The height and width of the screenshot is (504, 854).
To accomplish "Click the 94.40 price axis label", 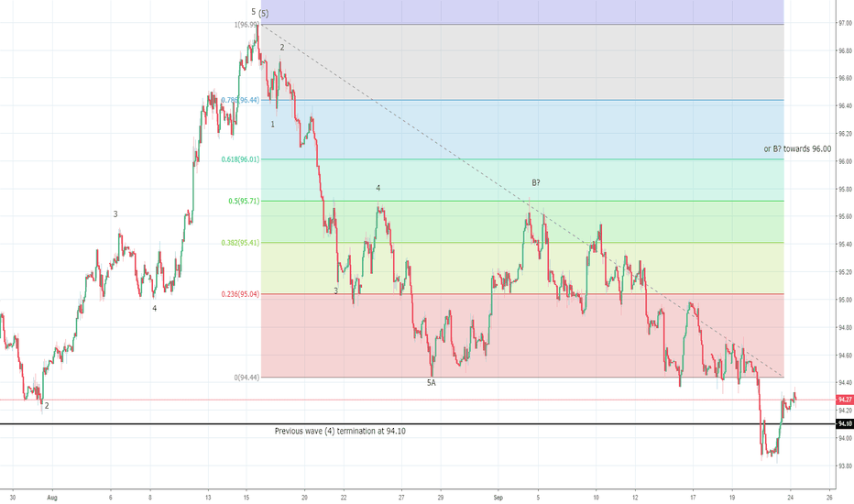I will [845, 382].
